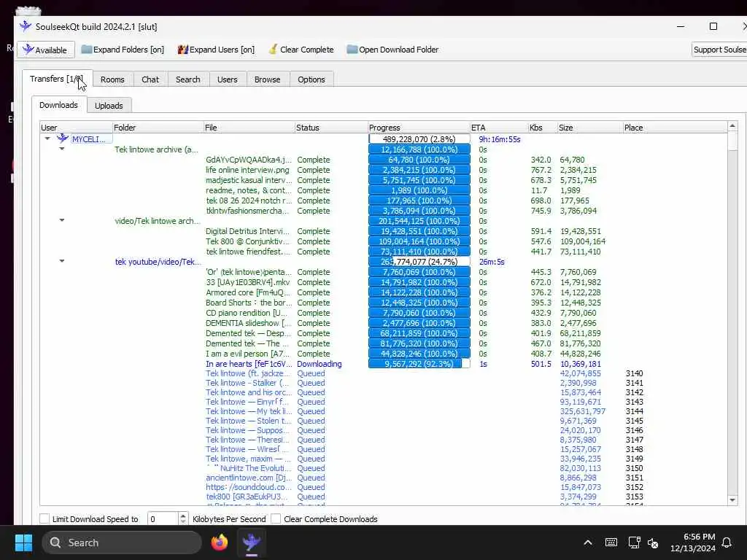Viewport: 747px width, 560px height.
Task: Show hidden system tray icons chevron
Action: [588, 542]
